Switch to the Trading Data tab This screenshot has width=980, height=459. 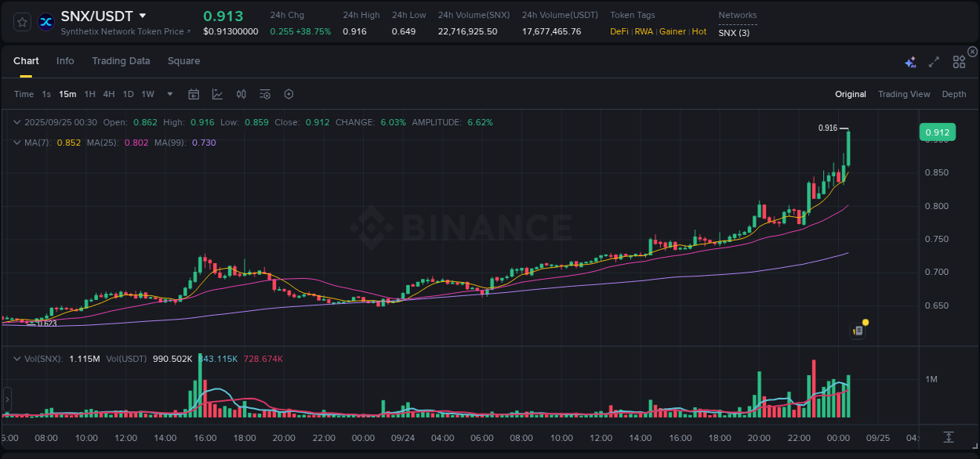click(121, 60)
